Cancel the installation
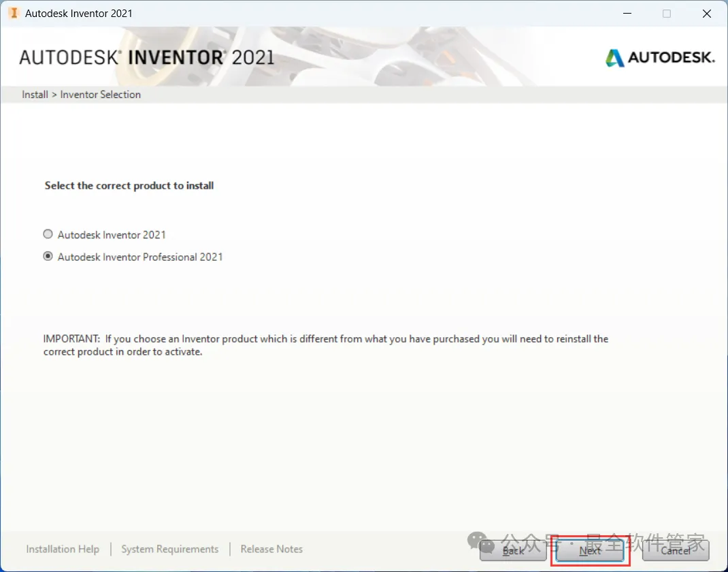The height and width of the screenshot is (572, 728). 676,551
